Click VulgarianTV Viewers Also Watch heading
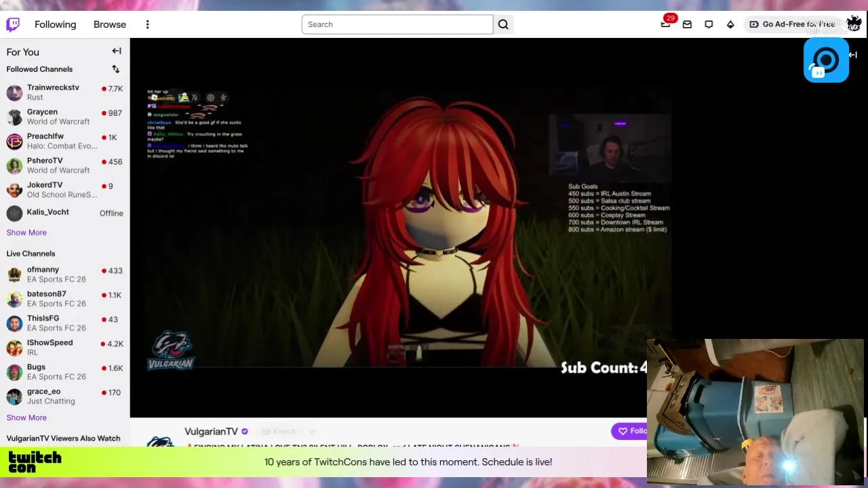This screenshot has height=488, width=868. click(63, 439)
